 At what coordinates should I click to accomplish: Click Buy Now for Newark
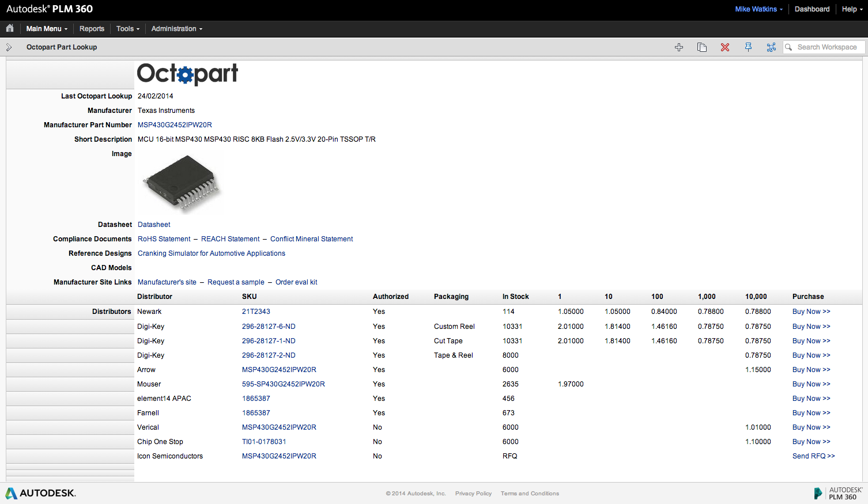[812, 312]
